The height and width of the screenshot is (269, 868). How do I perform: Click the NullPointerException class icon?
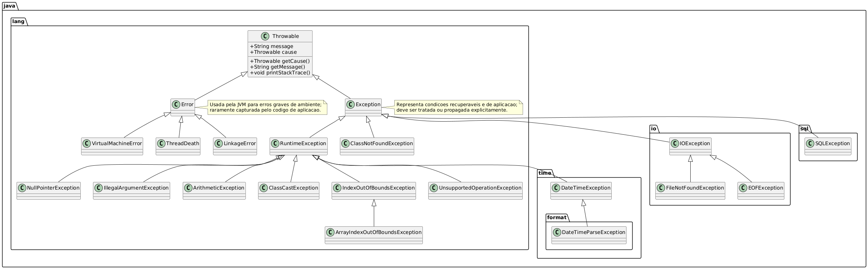(x=22, y=188)
